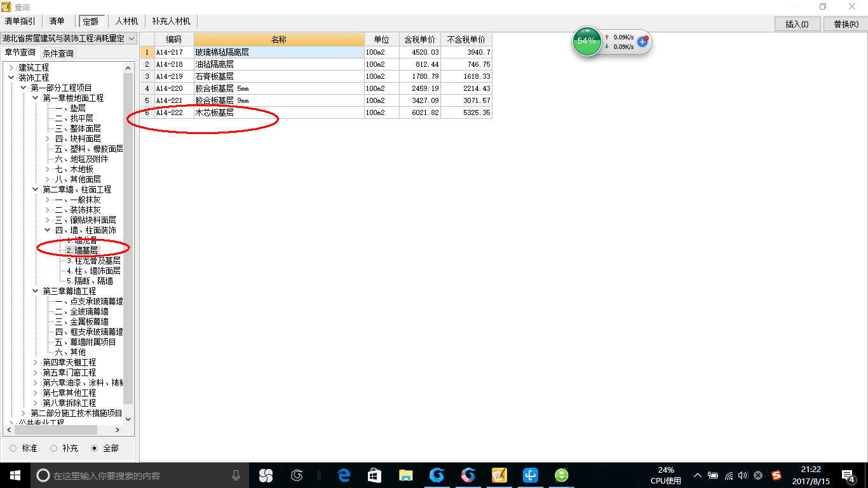Click the 编码 column header
This screenshot has width=868, height=488.
pos(174,39)
